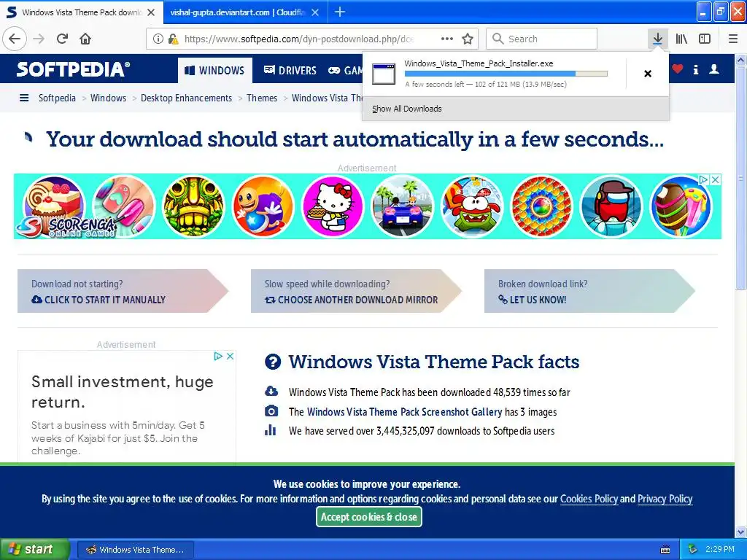Open the browser home page
This screenshot has height=560, width=747.
point(85,39)
